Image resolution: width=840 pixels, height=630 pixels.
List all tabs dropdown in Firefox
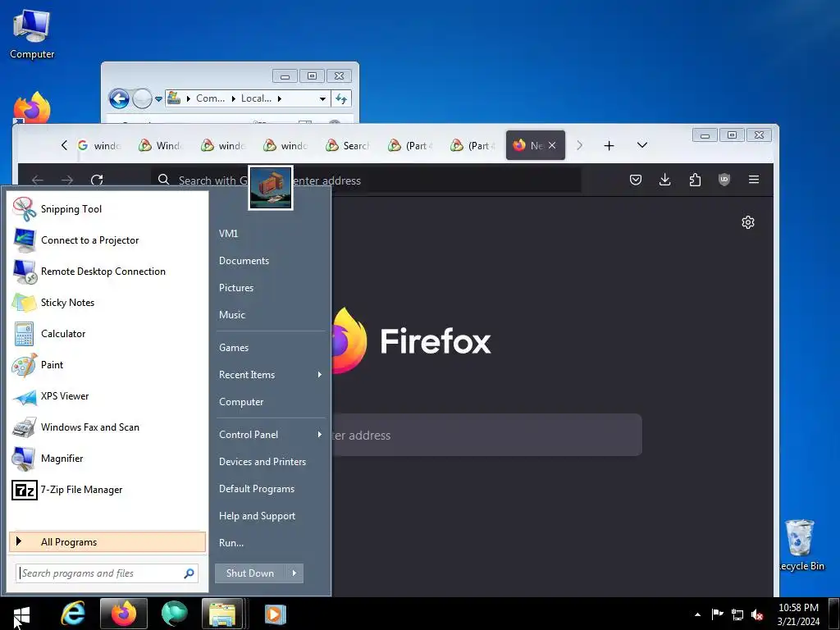(642, 145)
